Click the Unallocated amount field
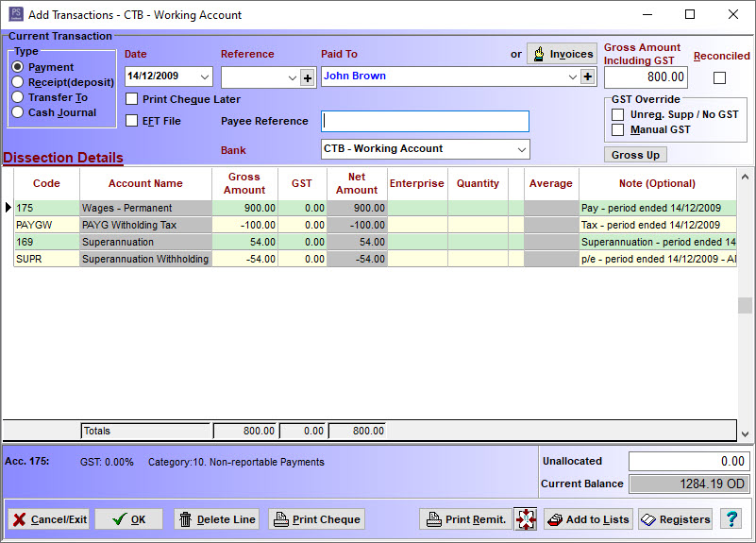 point(689,461)
